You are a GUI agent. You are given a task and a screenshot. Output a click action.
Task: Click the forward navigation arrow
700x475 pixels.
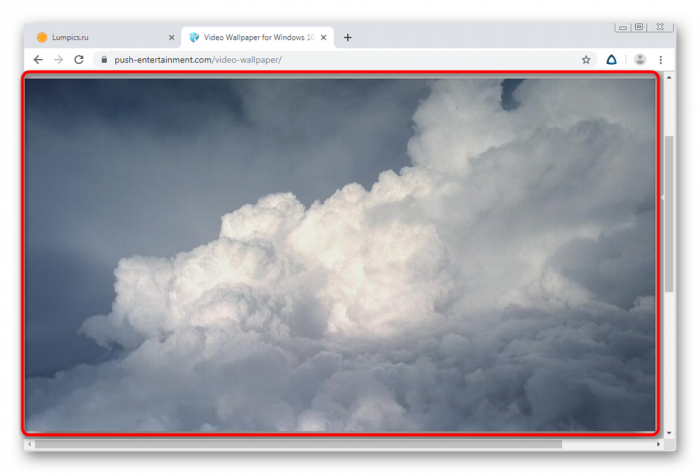[x=58, y=59]
